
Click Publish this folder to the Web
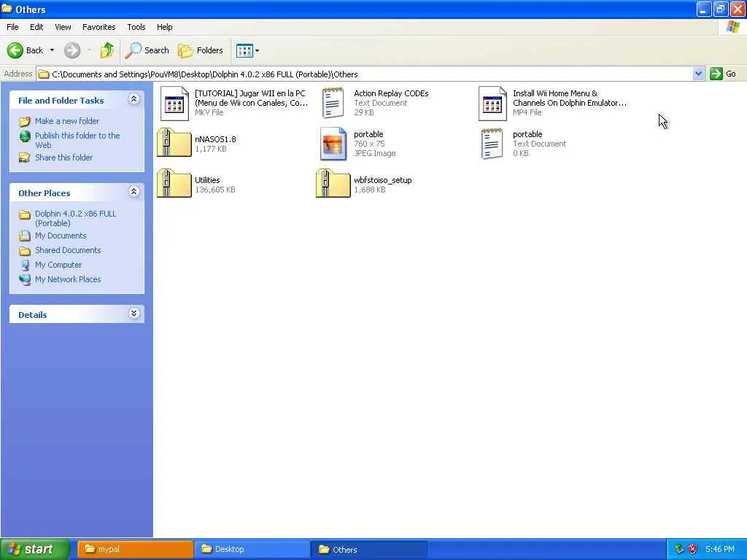77,141
